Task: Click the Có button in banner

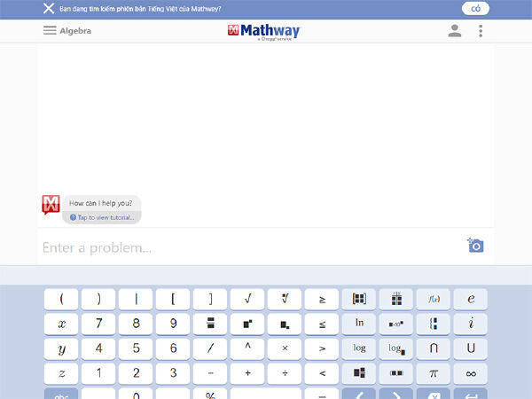Action: [x=475, y=9]
